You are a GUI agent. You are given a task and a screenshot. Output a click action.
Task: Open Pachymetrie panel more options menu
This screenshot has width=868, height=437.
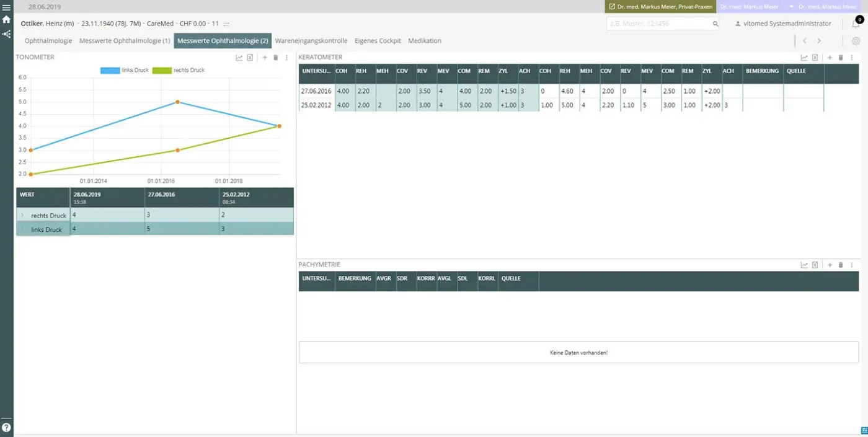[852, 265]
